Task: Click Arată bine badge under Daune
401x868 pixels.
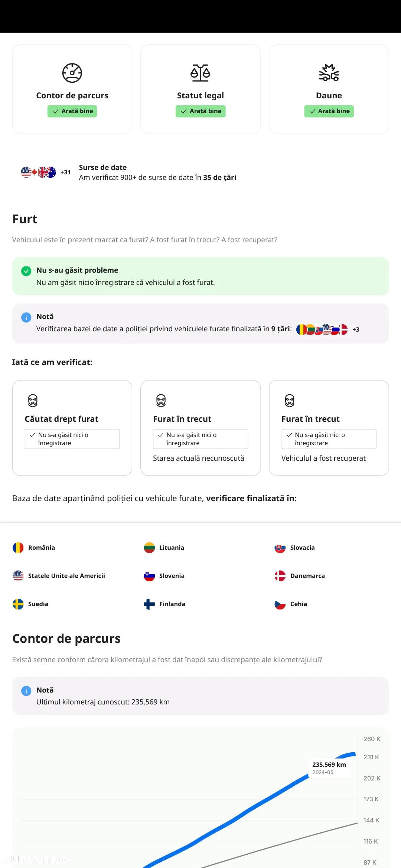Action: pos(329,111)
